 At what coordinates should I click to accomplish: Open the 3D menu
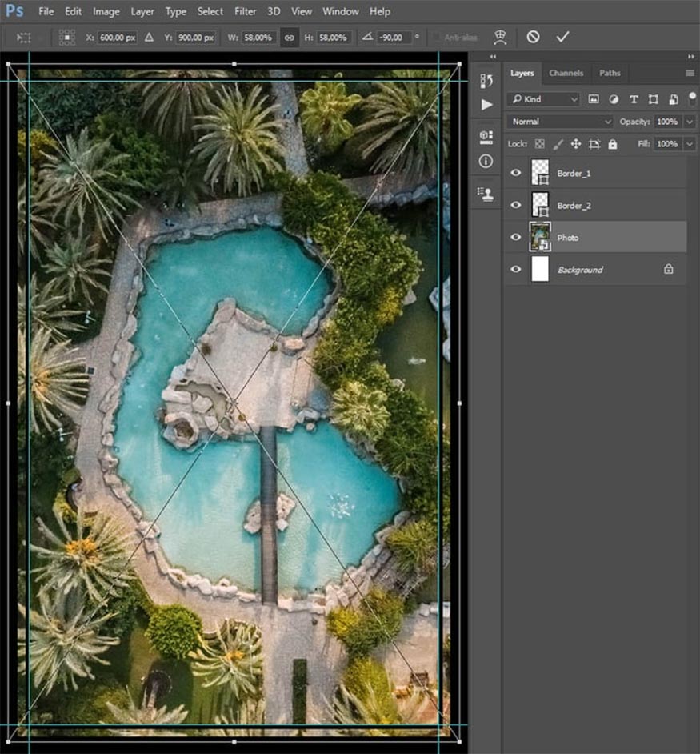[x=274, y=11]
